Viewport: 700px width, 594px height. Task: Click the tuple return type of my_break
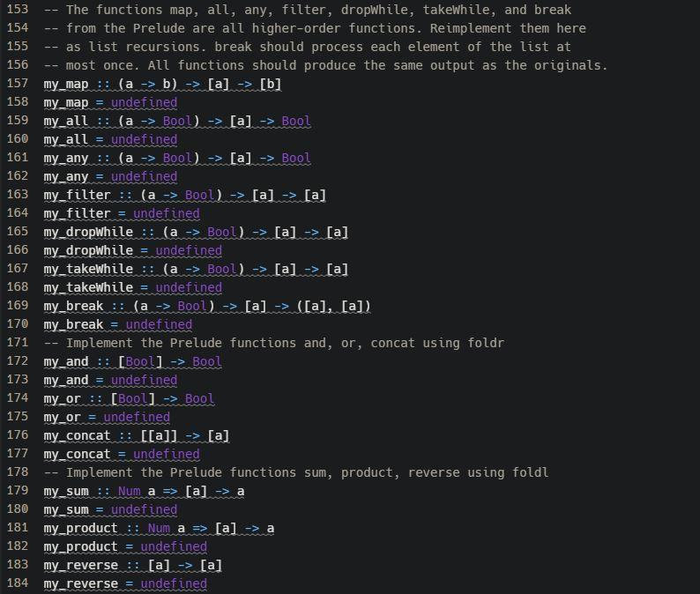click(333, 306)
